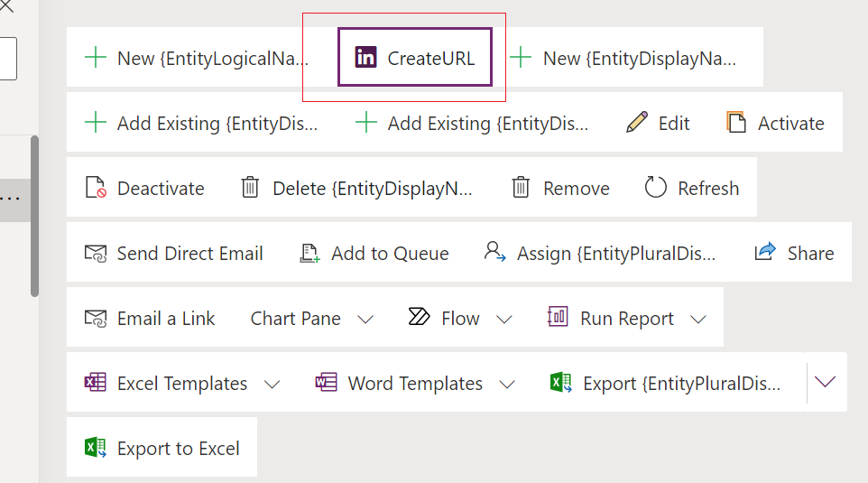Click the Edit pencil icon

(x=637, y=123)
